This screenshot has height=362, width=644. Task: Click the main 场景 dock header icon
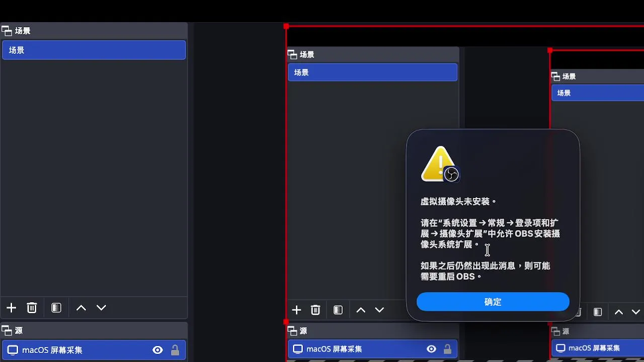7,31
